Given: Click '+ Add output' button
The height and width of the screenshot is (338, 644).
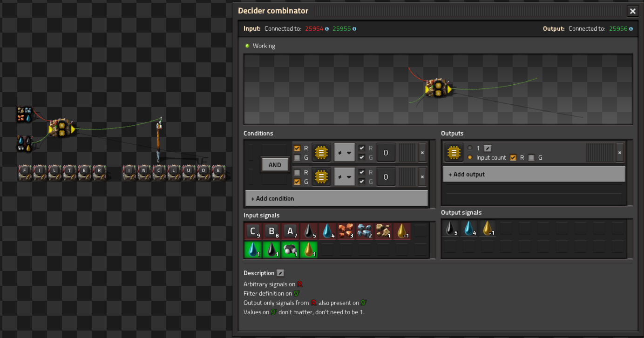Looking at the screenshot, I should pyautogui.click(x=534, y=174).
